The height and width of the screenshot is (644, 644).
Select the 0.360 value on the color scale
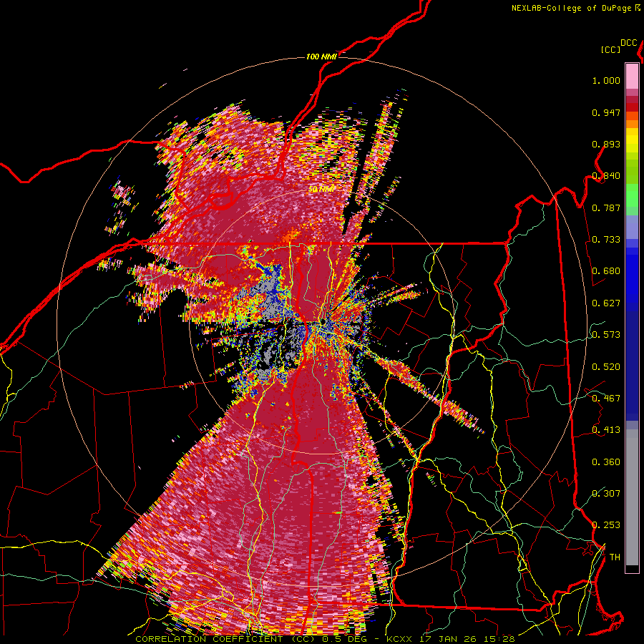606,462
